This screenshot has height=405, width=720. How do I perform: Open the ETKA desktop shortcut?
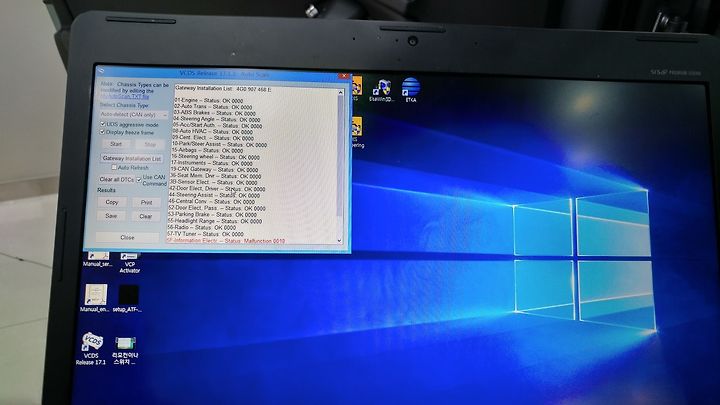tap(411, 90)
